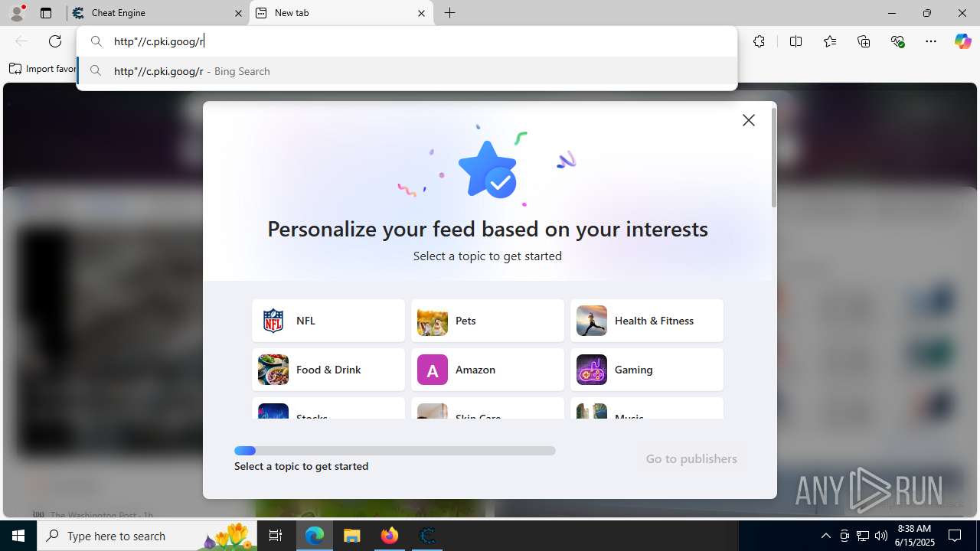Image resolution: width=980 pixels, height=551 pixels.
Task: Toggle Split screen icon
Action: 795,41
